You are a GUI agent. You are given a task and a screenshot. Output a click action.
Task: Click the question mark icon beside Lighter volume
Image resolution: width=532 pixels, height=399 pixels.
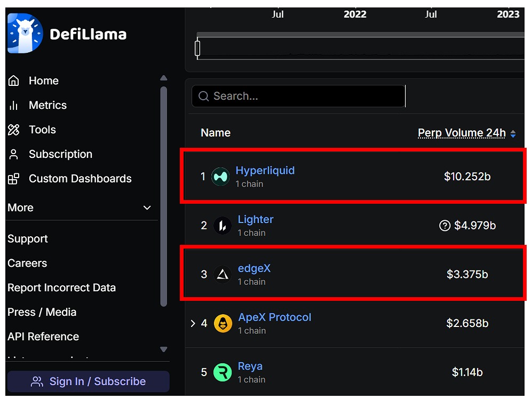(444, 226)
